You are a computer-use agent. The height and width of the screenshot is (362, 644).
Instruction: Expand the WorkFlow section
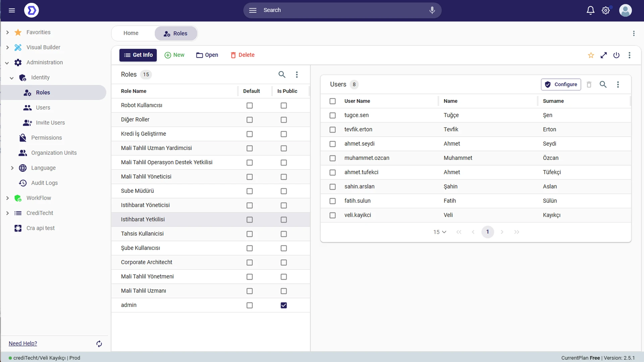[7, 198]
